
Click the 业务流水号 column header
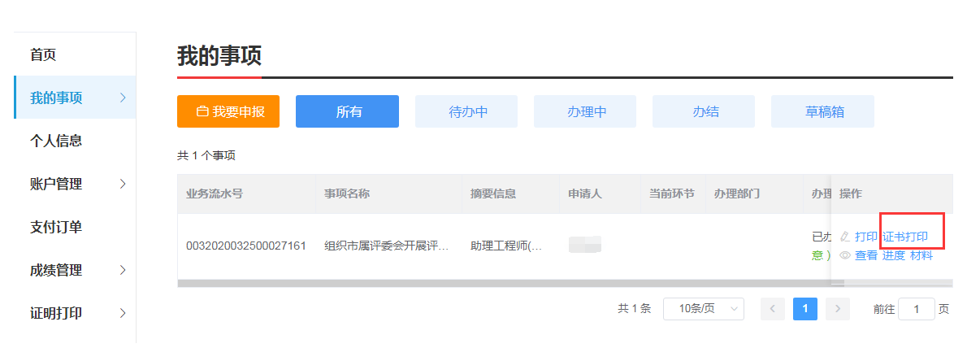(215, 194)
